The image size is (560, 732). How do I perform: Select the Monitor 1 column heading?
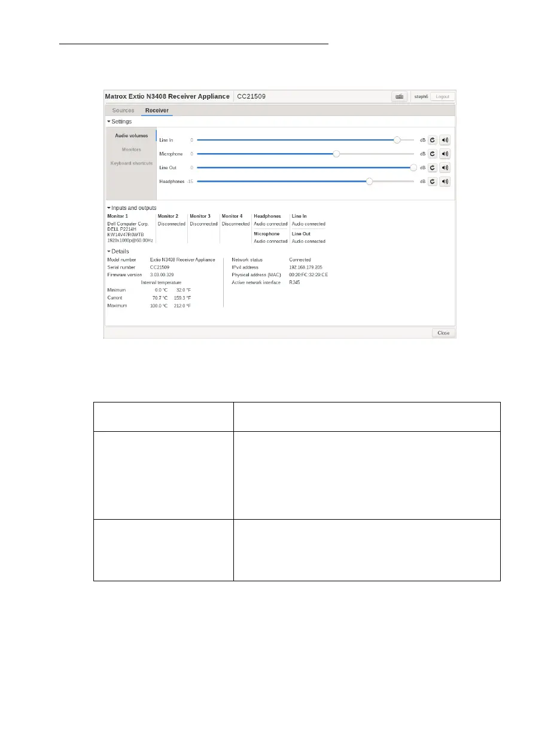[117, 216]
